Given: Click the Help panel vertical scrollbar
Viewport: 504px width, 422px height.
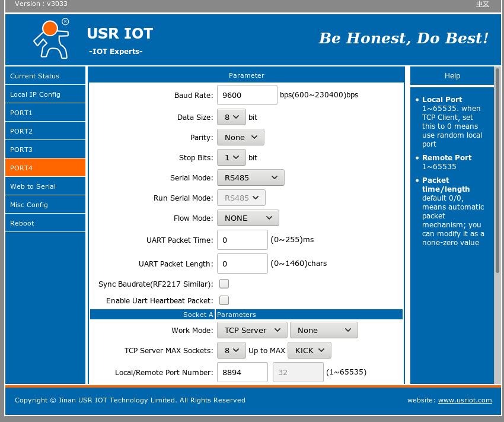Looking at the screenshot, I should [497, 178].
